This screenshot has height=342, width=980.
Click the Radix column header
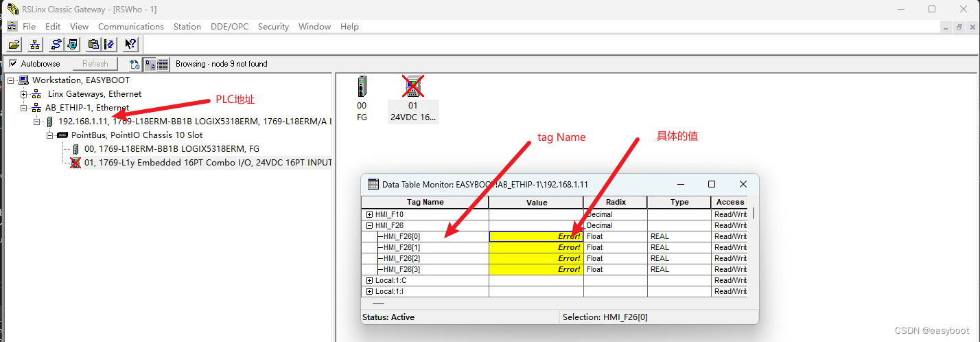[615, 203]
